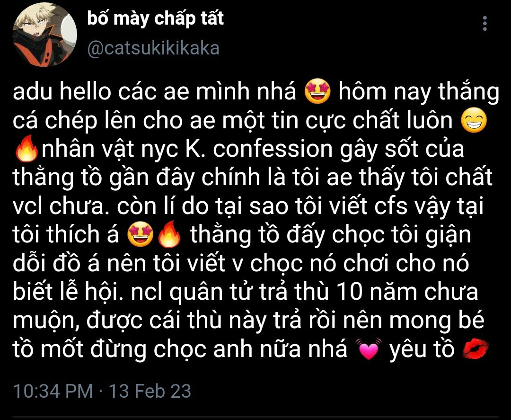This screenshot has width=511, height=420.
Task: Open the profile avatar picture
Action: tap(44, 35)
